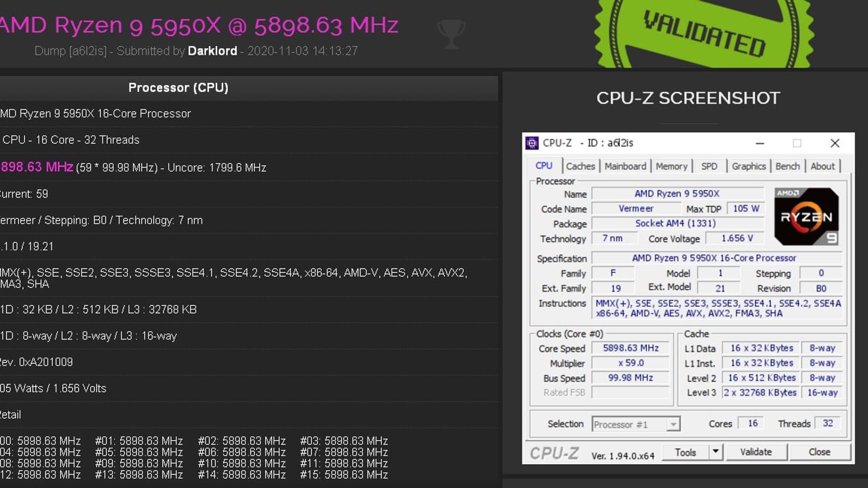Click the microcode Rev. 0xA201009 row
This screenshot has height=488, width=868.
tap(249, 362)
